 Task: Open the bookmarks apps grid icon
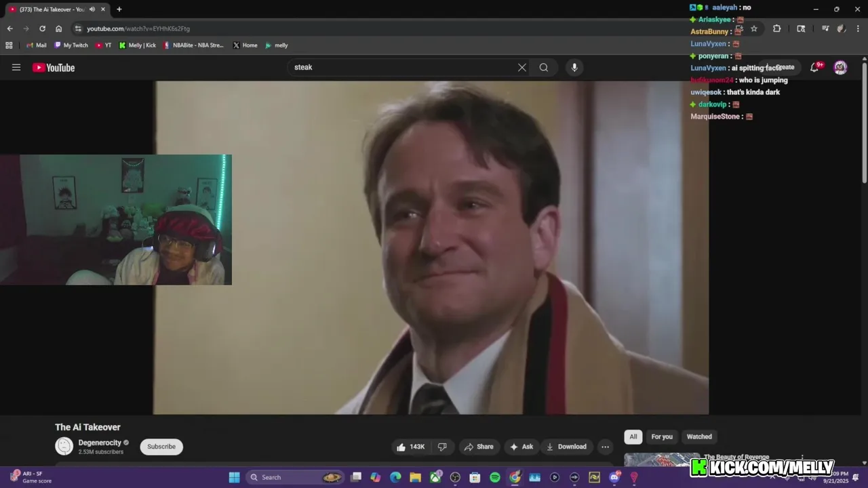click(9, 45)
